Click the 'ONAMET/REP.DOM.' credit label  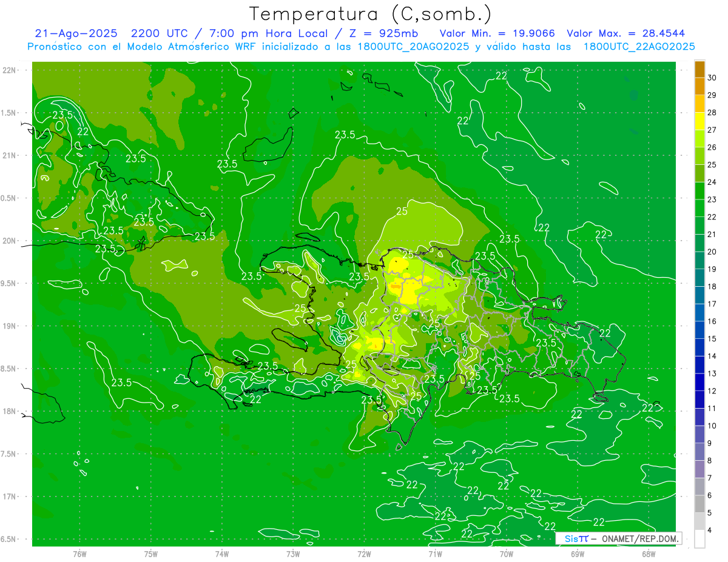640,538
